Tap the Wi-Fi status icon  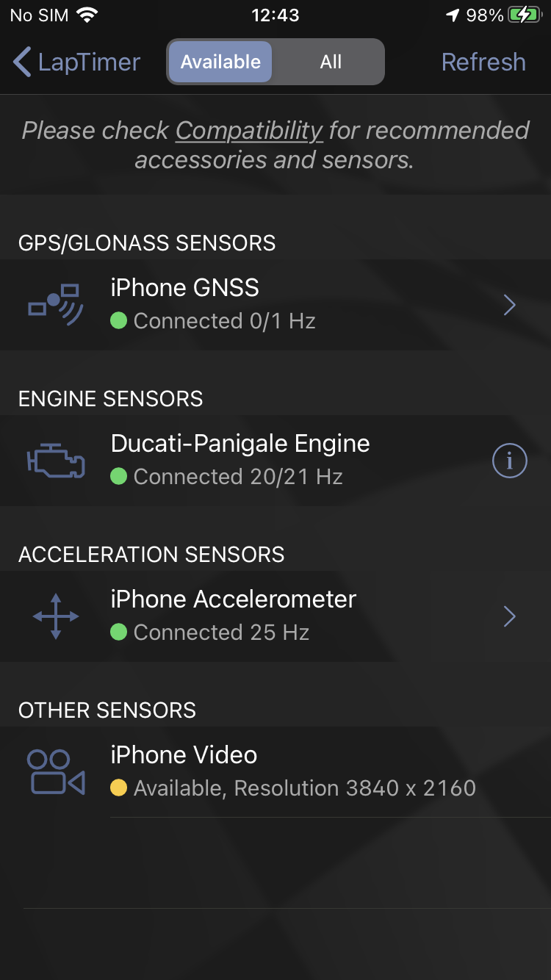[x=87, y=15]
